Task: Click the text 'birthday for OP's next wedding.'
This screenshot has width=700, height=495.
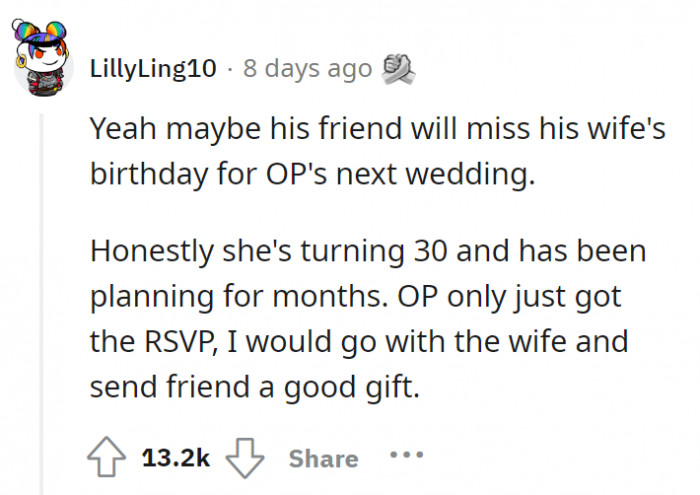Action: [313, 175]
